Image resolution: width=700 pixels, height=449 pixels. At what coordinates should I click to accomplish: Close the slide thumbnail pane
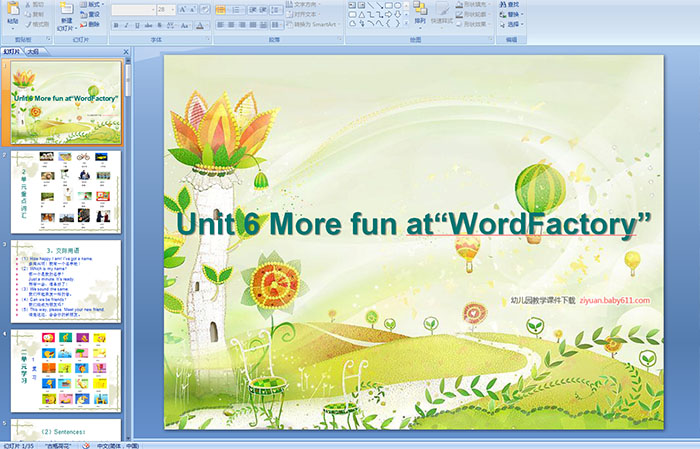[x=126, y=52]
